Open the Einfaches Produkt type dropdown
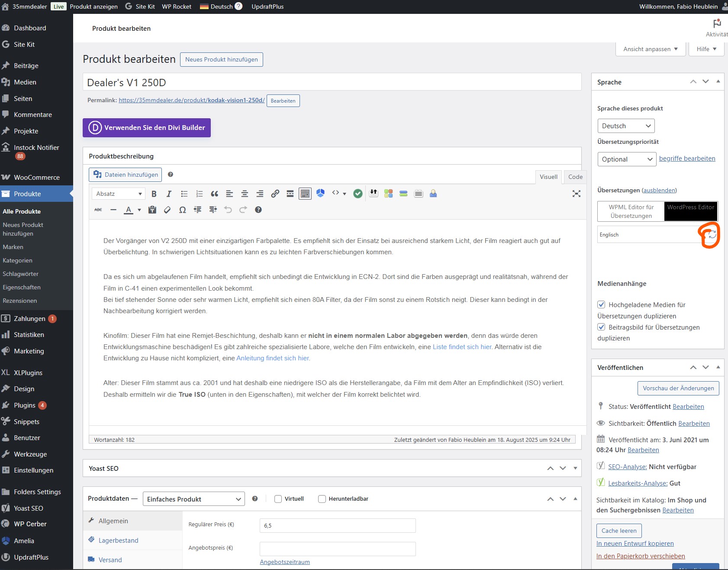Image resolution: width=728 pixels, height=570 pixels. click(193, 499)
